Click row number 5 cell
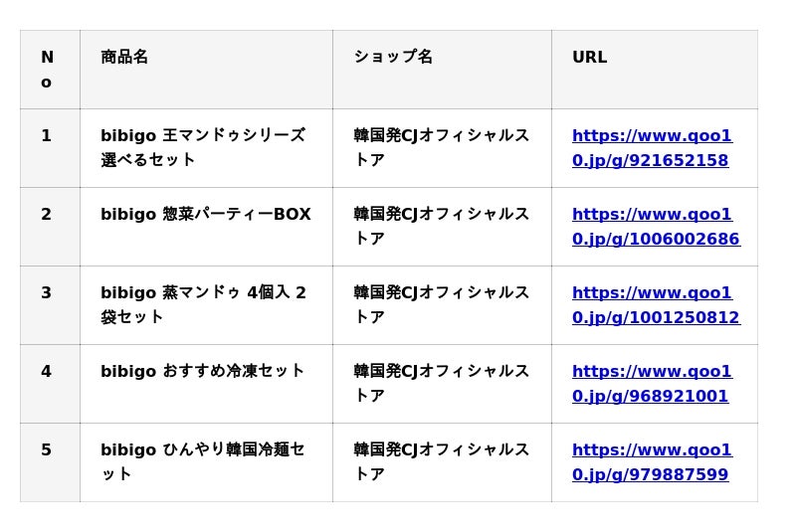796x532 pixels. pos(47,450)
